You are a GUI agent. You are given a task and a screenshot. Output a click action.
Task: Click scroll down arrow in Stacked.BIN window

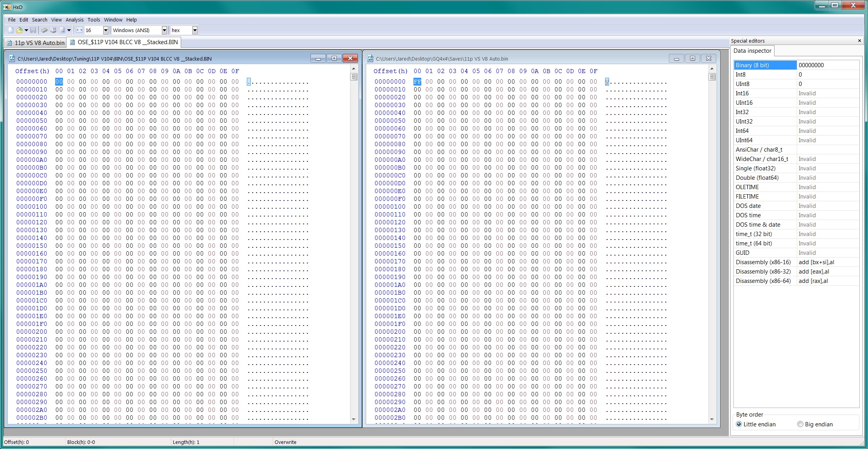click(354, 419)
